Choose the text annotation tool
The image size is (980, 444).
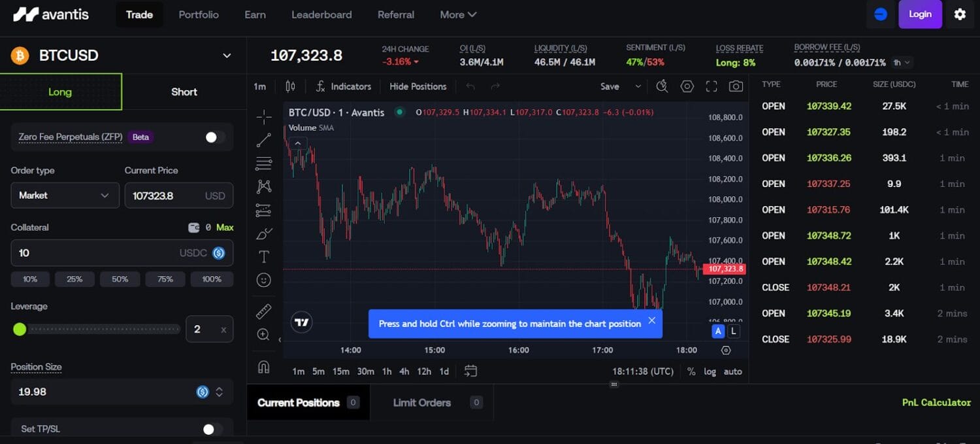point(264,256)
